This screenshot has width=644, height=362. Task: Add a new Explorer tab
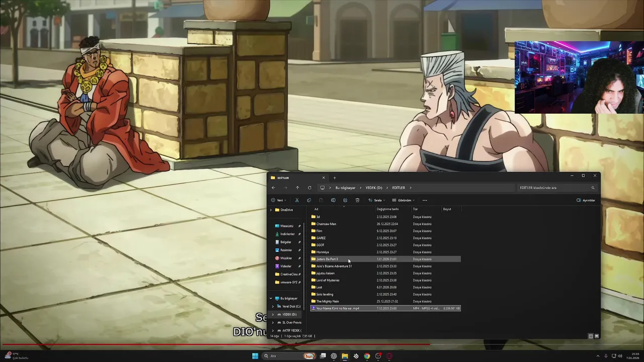pyautogui.click(x=335, y=177)
